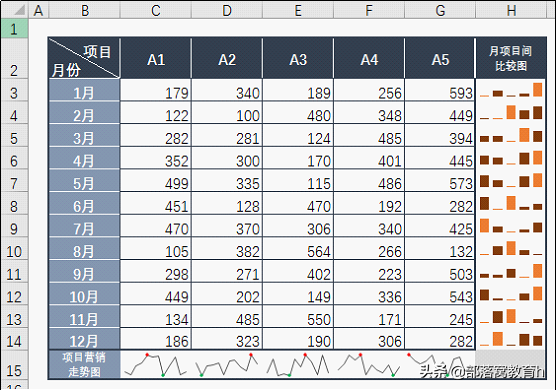This screenshot has height=390, width=556.
Task: Click the A4 project header cell
Action: pos(369,58)
